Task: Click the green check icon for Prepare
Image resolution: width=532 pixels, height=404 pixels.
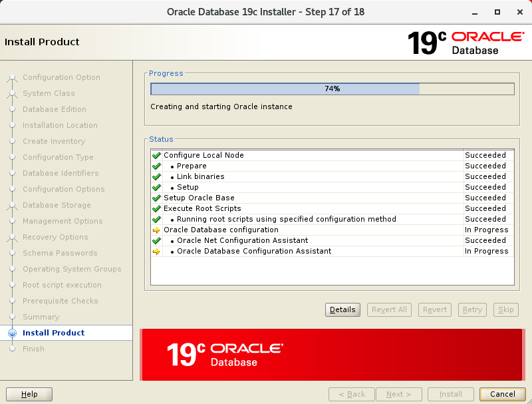Action: (156, 166)
